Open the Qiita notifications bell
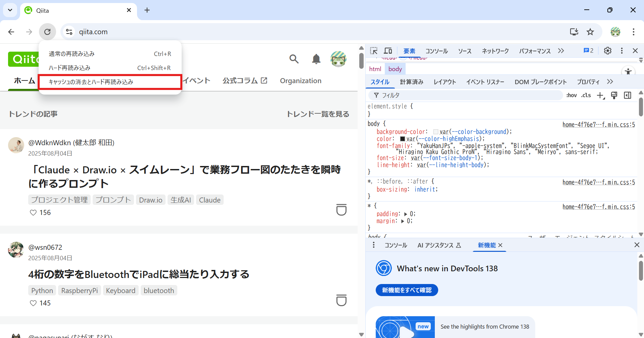This screenshot has width=644, height=338. pos(316,59)
